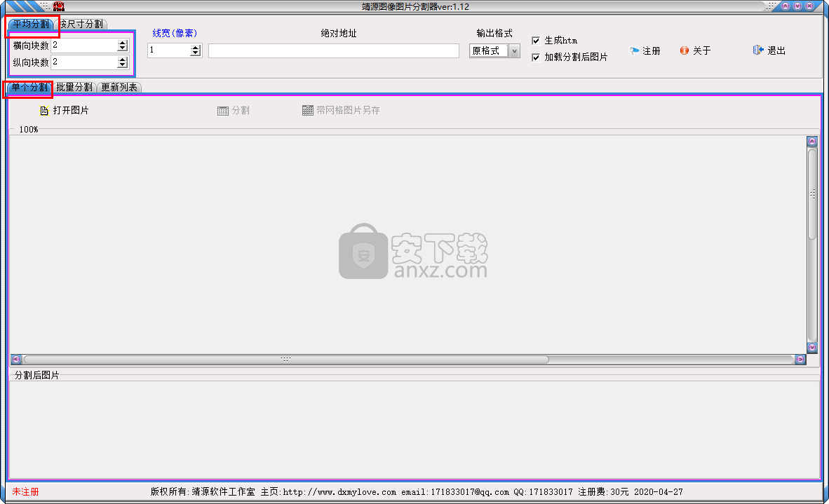The image size is (829, 504).
Task: Click horizontal scrollbar right arrow
Action: pyautogui.click(x=800, y=359)
